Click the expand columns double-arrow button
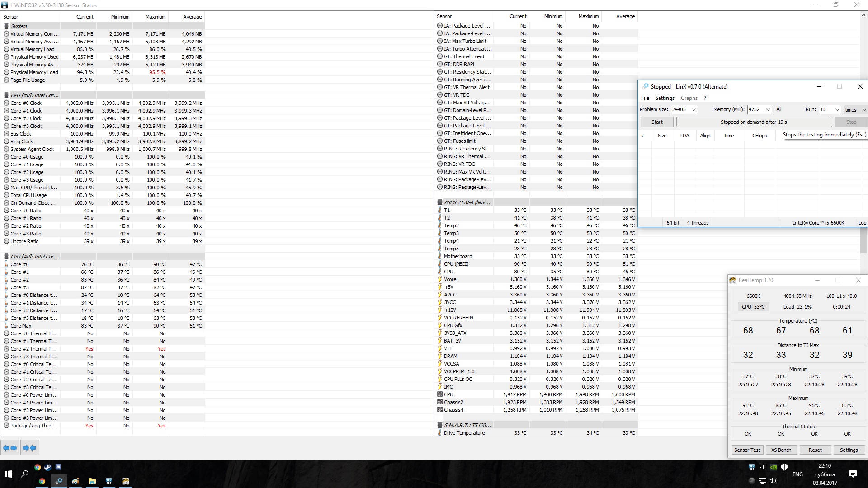868x488 pixels. (x=10, y=448)
